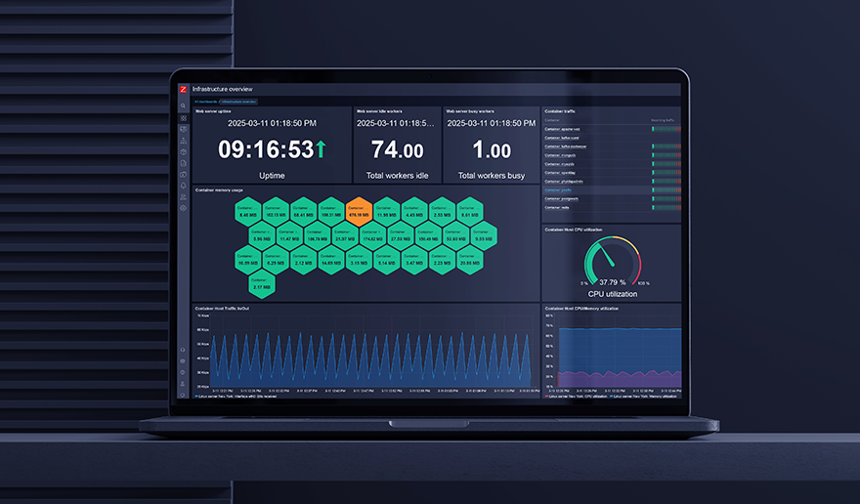860x504 pixels.
Task: Select the 53.60 MB container hexagon
Action: pos(455,235)
